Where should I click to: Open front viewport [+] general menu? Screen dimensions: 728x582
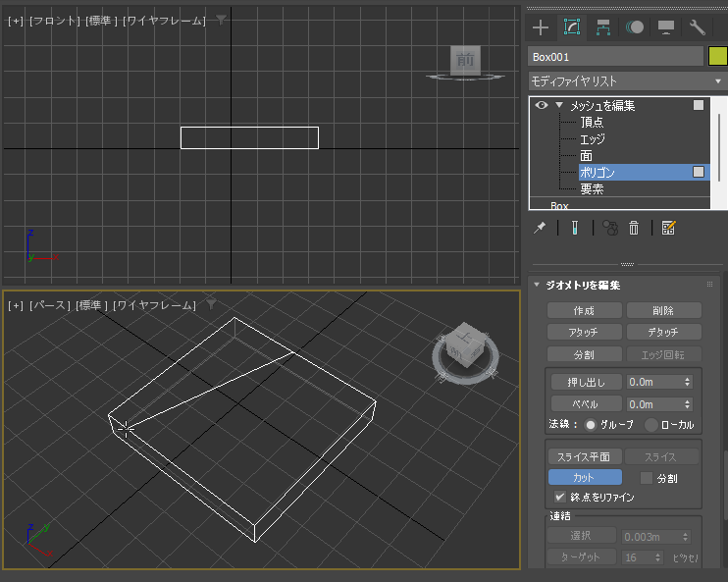[16, 21]
